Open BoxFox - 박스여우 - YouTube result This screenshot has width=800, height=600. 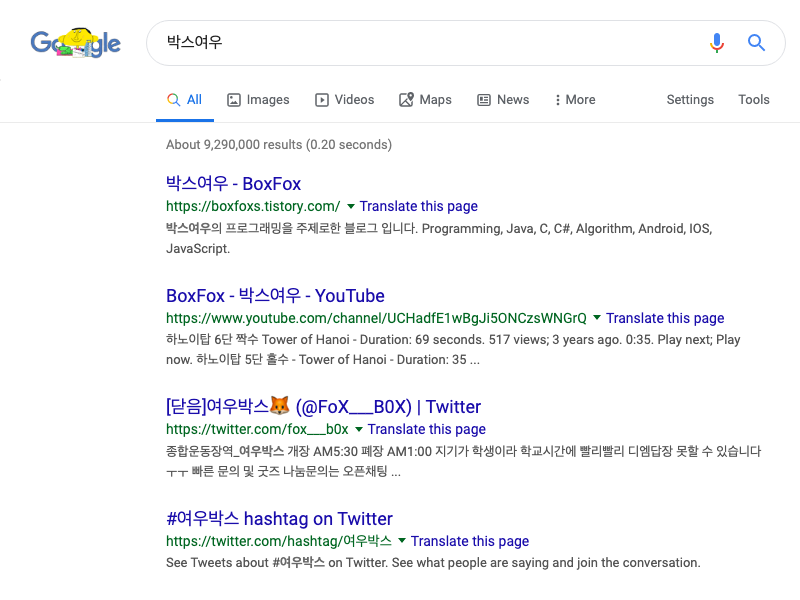pyautogui.click(x=276, y=295)
